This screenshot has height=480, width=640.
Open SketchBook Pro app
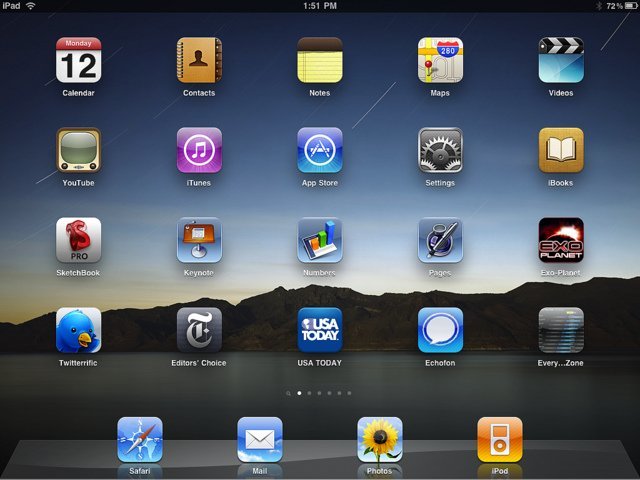pos(78,240)
